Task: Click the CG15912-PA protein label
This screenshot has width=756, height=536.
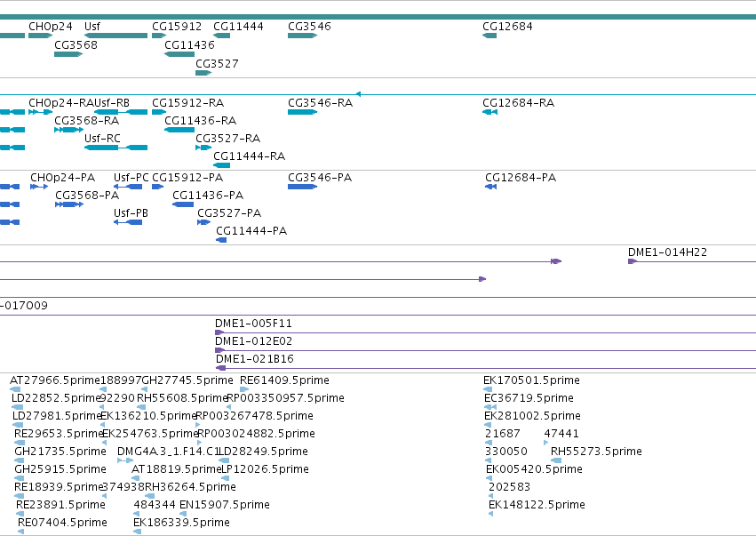Action: click(187, 178)
